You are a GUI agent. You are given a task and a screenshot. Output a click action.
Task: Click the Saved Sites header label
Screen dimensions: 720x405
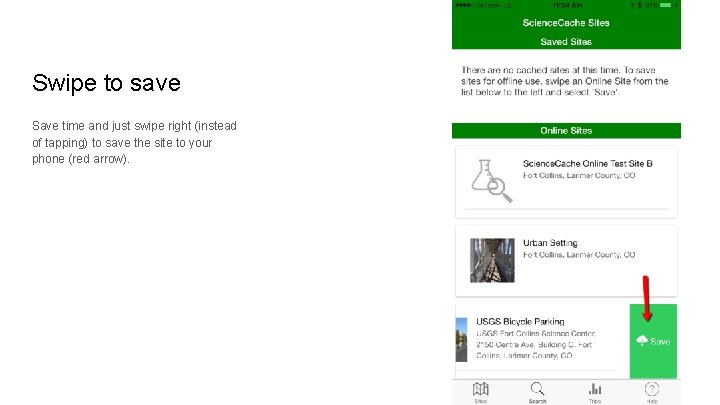566,42
